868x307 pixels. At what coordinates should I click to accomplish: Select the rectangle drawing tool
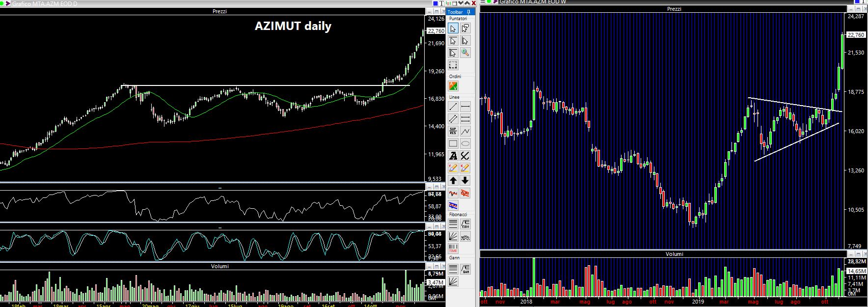tap(453, 143)
